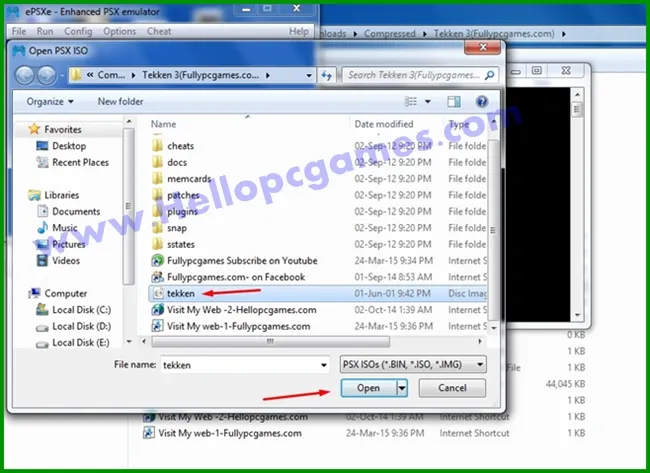
Task: Select Desktop under Favorites
Action: 69,146
